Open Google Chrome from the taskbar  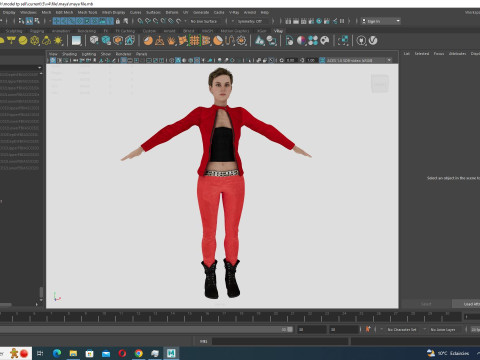(139, 353)
